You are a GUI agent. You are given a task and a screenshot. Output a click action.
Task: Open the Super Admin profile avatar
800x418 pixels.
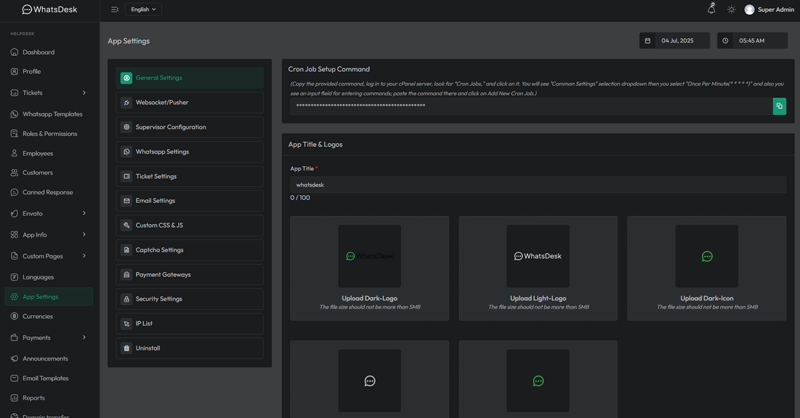coord(749,10)
